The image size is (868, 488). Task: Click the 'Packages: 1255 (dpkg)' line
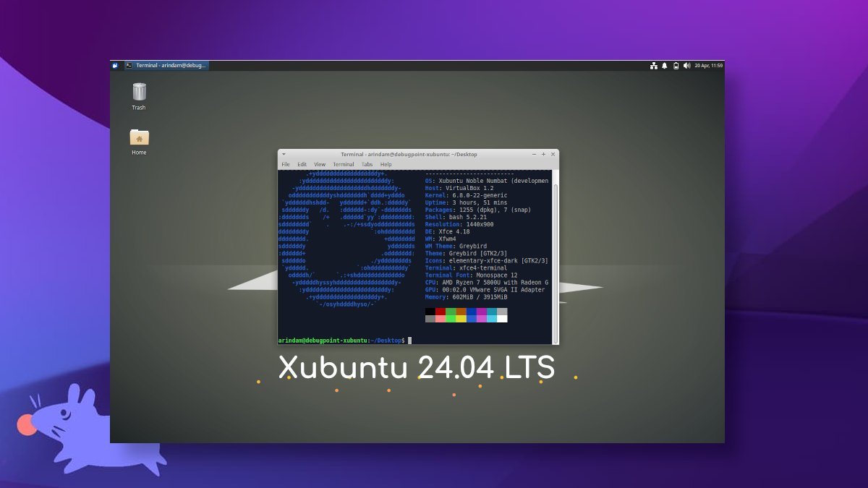478,210
